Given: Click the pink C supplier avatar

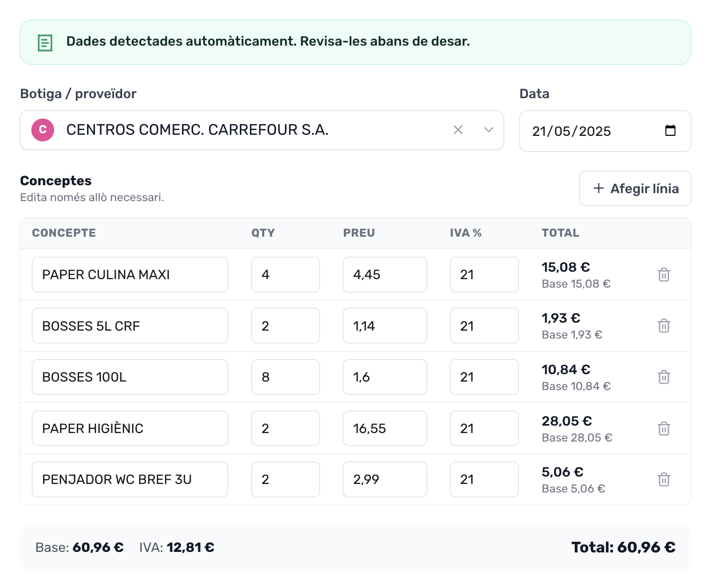Looking at the screenshot, I should point(43,130).
